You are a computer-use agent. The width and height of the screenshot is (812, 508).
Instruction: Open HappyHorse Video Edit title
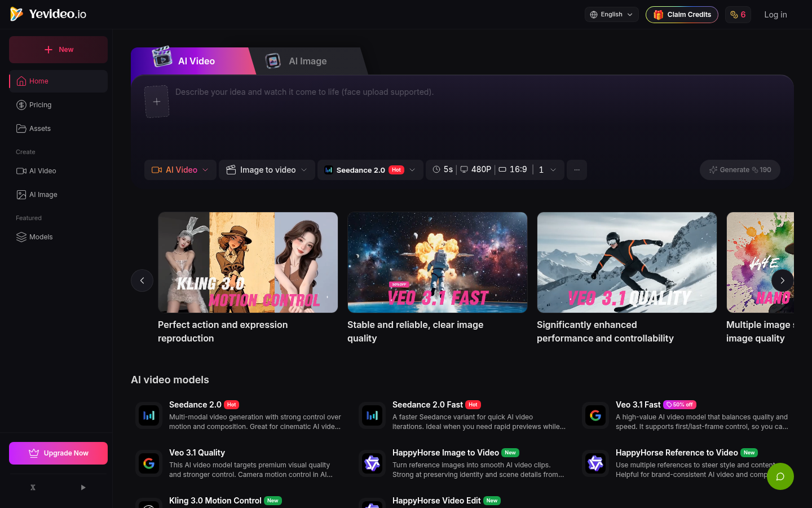point(436,501)
